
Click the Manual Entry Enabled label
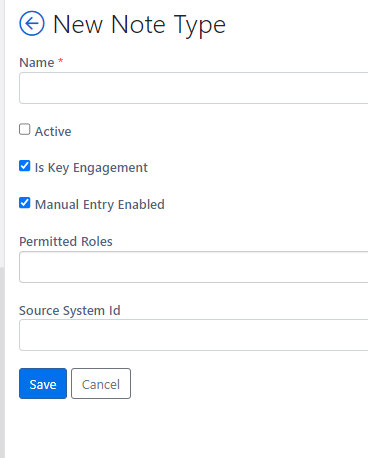[x=100, y=204]
